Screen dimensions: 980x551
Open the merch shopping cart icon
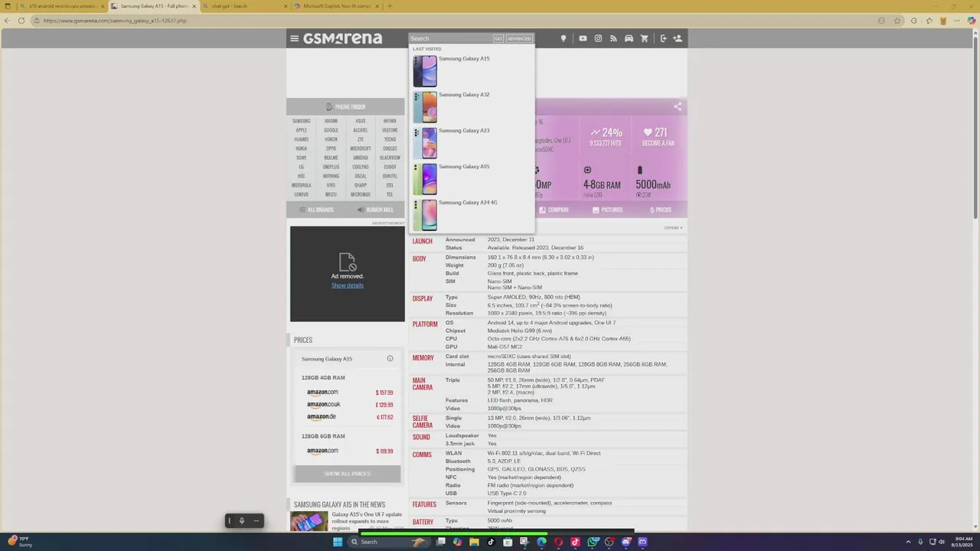(x=645, y=38)
